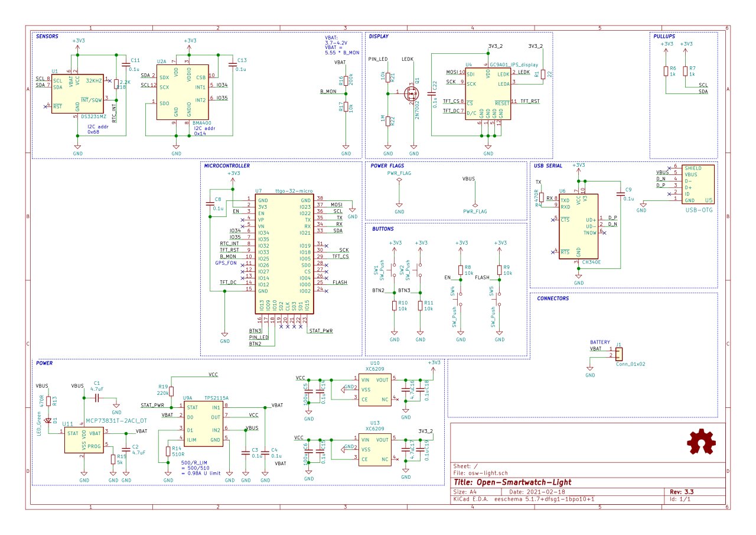
Task: Select resistor R4 470R on TX line
Action: (540, 196)
